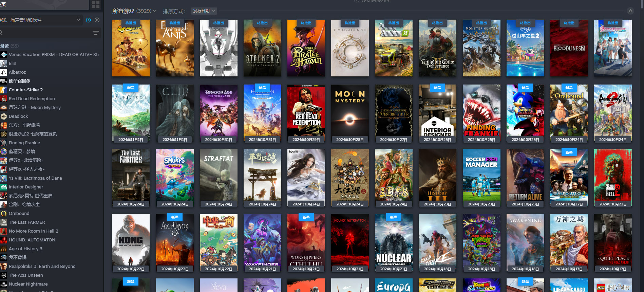
Task: Click the grid view icon in the sidebar header
Action: (x=96, y=4)
